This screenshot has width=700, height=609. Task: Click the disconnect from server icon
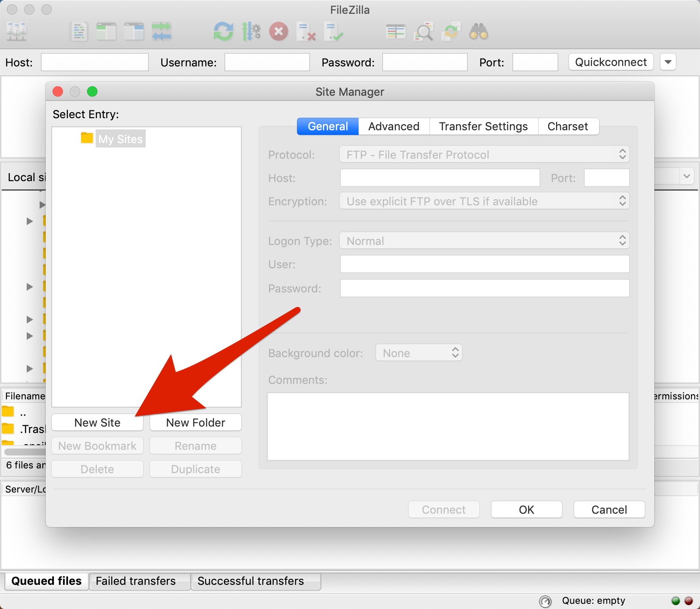(306, 31)
